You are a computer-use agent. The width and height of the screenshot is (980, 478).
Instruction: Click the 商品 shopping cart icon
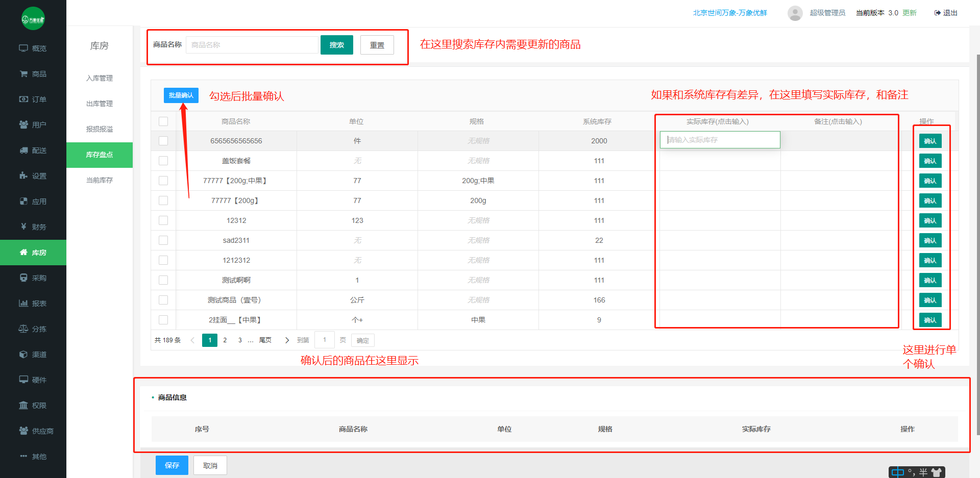point(23,73)
